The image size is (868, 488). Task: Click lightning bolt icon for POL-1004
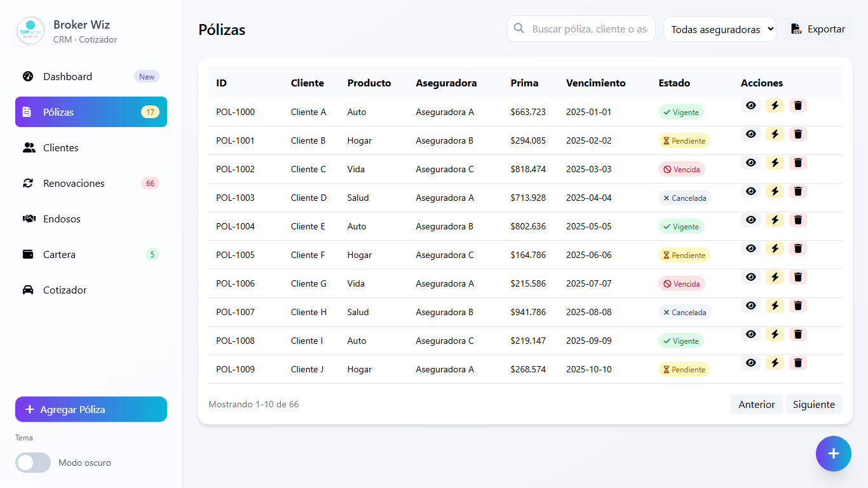tap(775, 220)
